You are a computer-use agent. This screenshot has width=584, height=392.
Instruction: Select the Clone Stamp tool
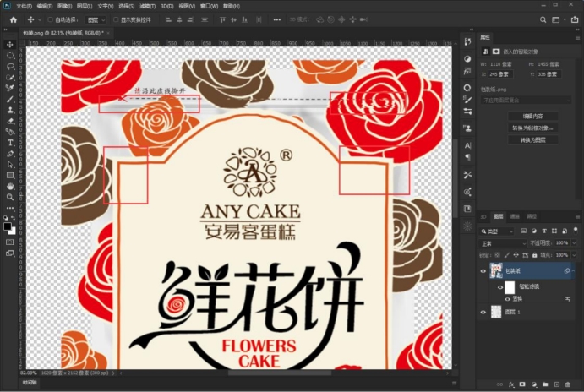[x=10, y=110]
